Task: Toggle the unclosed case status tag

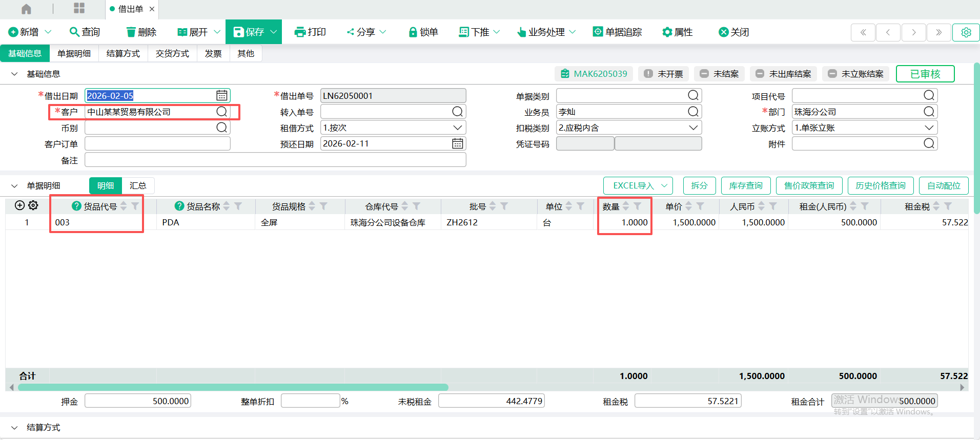Action: pos(720,74)
